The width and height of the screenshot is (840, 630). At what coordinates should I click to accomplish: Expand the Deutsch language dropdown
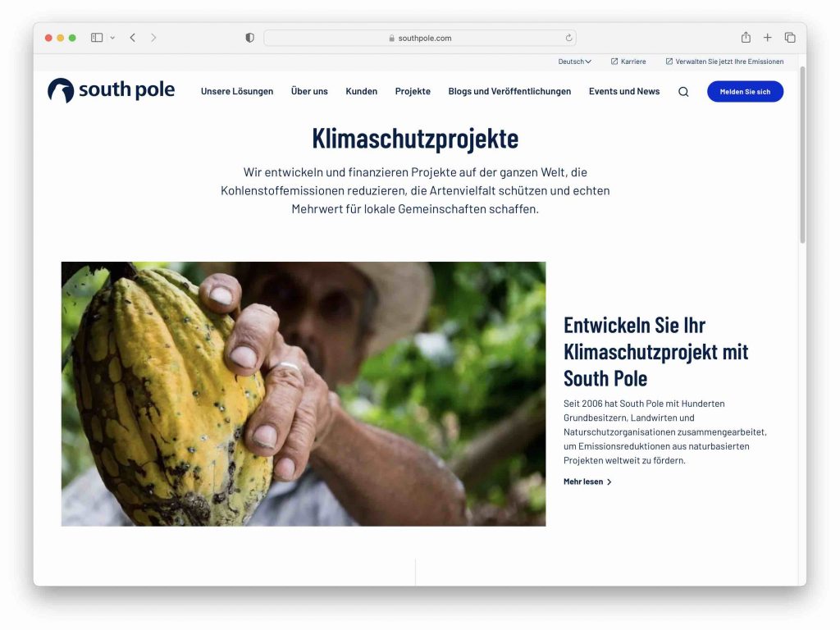tap(574, 62)
